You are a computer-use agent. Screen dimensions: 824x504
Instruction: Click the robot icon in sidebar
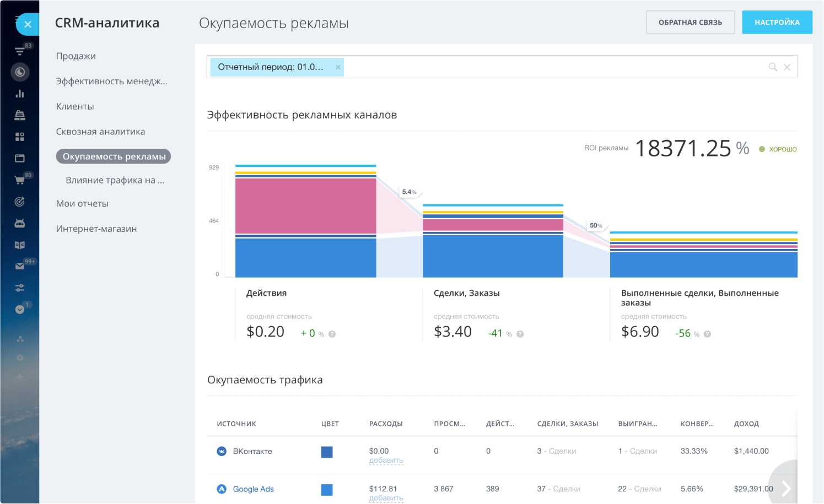20,223
